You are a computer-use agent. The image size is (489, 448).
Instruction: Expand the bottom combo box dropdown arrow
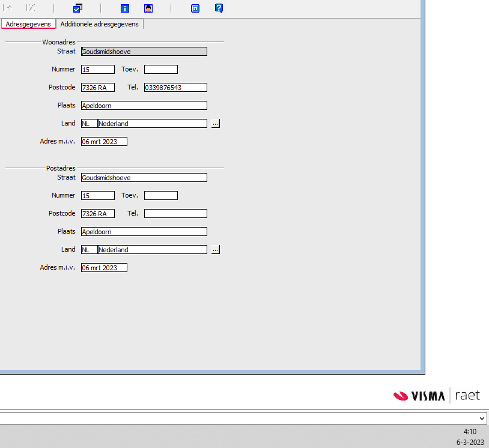pyautogui.click(x=482, y=419)
